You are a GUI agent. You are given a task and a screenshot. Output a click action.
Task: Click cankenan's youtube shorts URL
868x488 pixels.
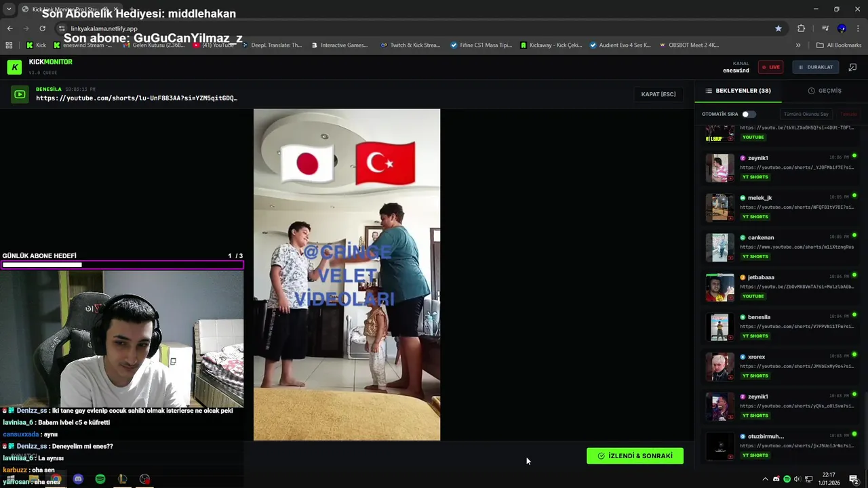click(797, 247)
